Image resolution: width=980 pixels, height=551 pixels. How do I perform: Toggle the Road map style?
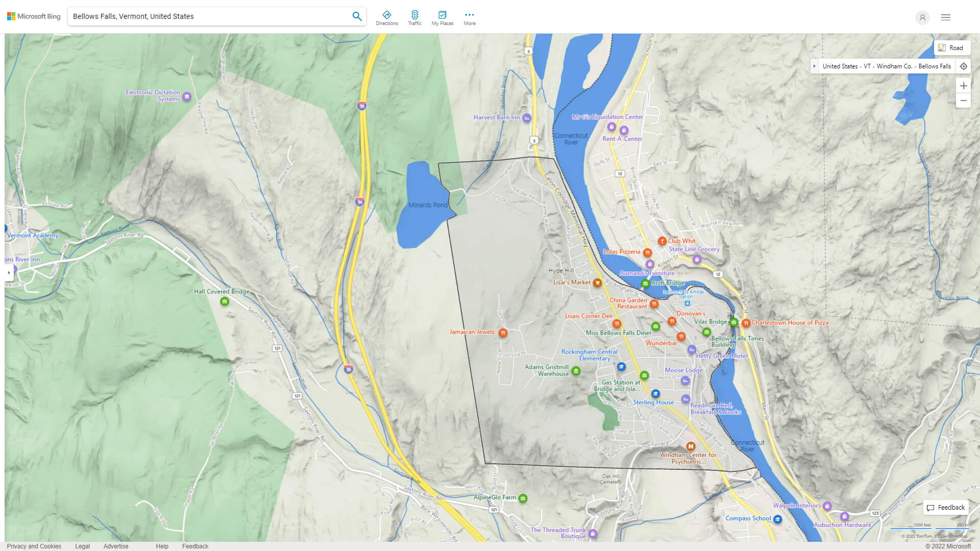coord(952,47)
